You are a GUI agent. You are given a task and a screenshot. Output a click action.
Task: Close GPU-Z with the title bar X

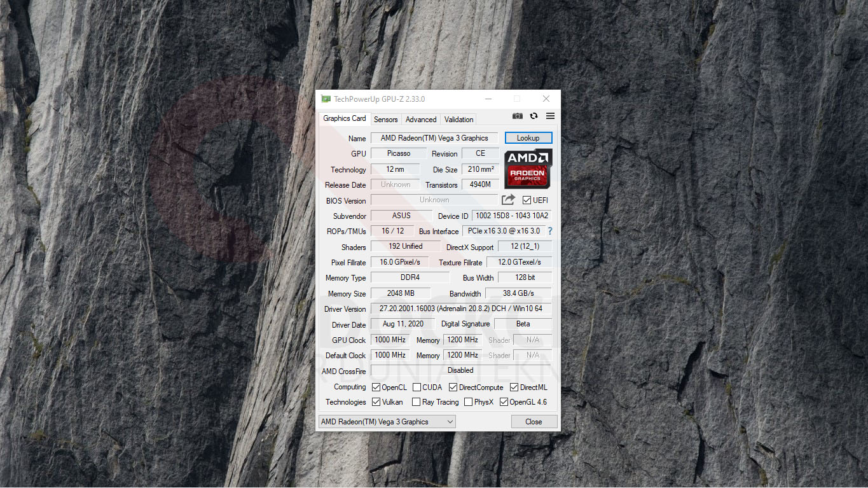click(546, 99)
